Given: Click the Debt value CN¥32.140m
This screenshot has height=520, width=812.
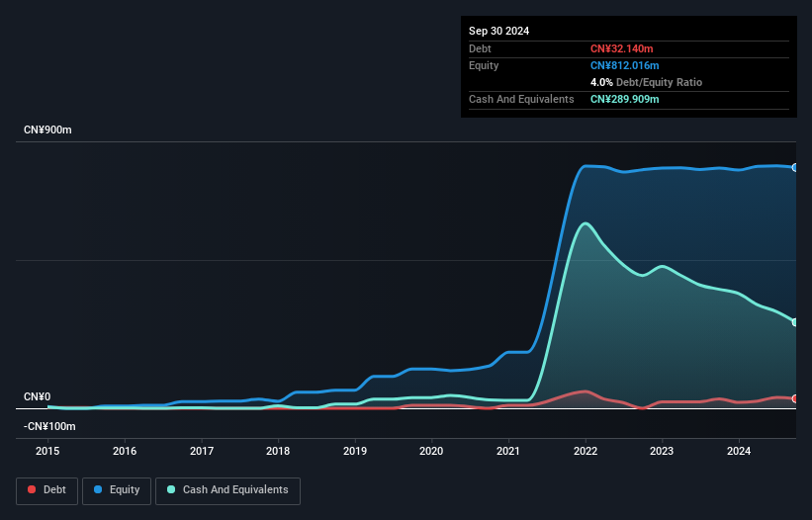Looking at the screenshot, I should [x=622, y=48].
